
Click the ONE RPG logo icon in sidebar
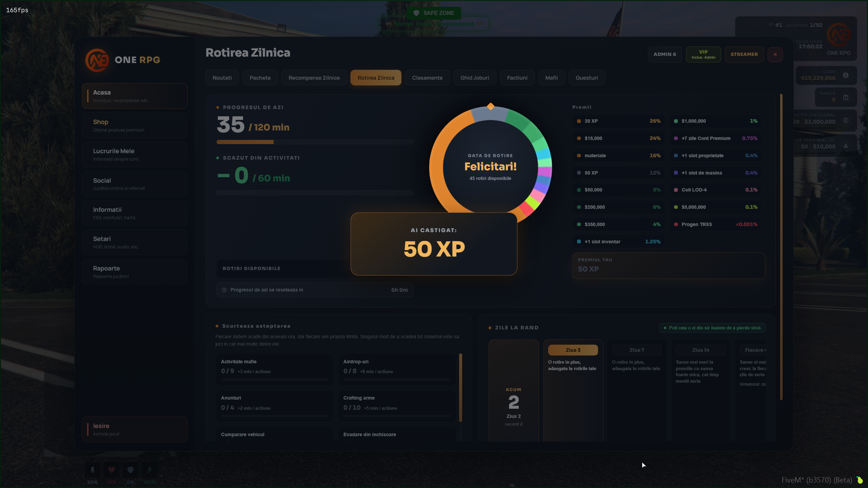click(97, 60)
